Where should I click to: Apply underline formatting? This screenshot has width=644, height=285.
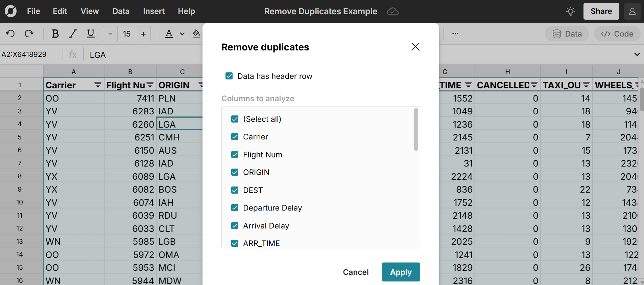tap(91, 34)
